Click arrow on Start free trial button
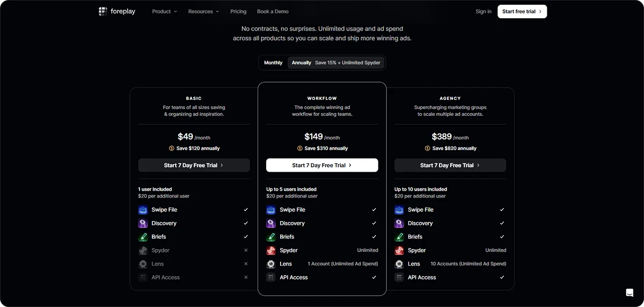The image size is (644, 307). (540, 11)
